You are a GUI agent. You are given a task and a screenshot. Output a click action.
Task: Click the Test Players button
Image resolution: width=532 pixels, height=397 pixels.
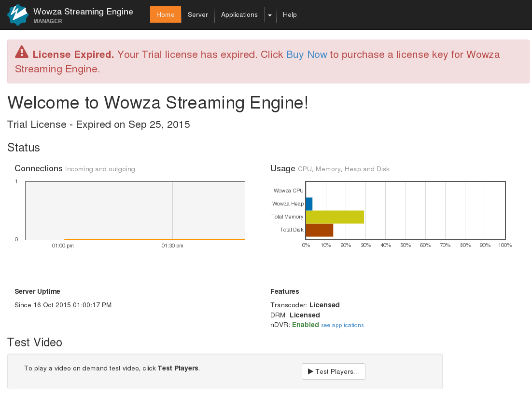tap(334, 371)
